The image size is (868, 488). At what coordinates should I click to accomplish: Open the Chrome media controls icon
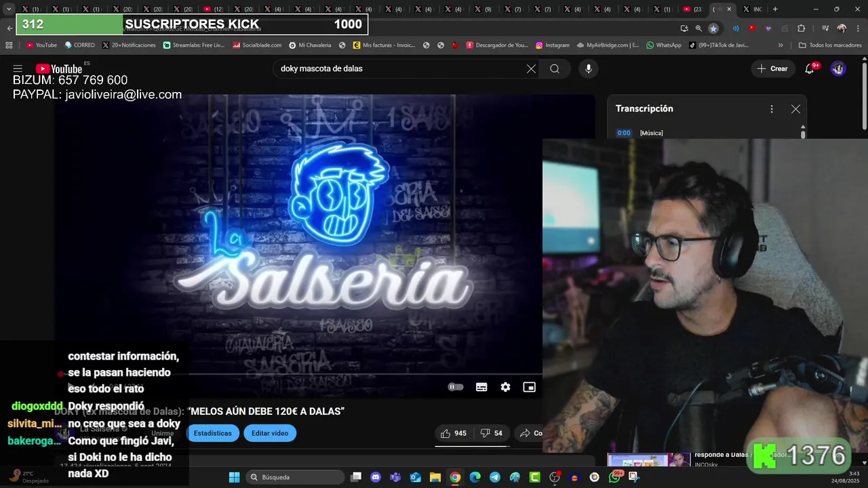click(825, 28)
